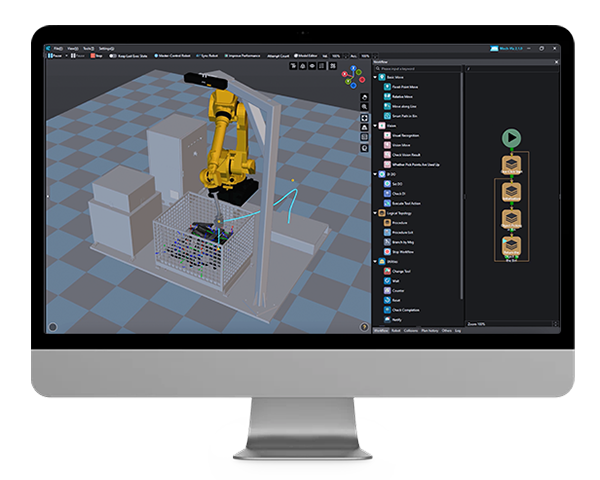This screenshot has width=600, height=480.
Task: Open the File menu
Action: pyautogui.click(x=59, y=47)
